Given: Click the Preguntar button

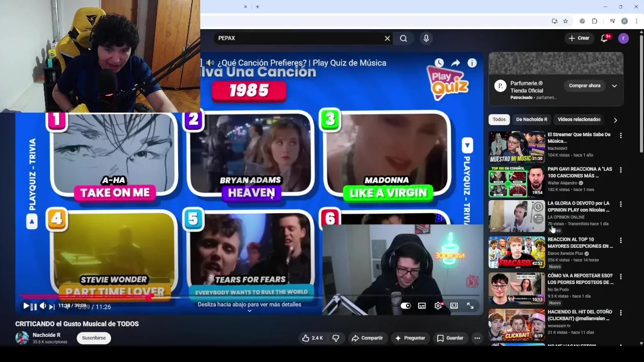Looking at the screenshot, I should [x=410, y=338].
